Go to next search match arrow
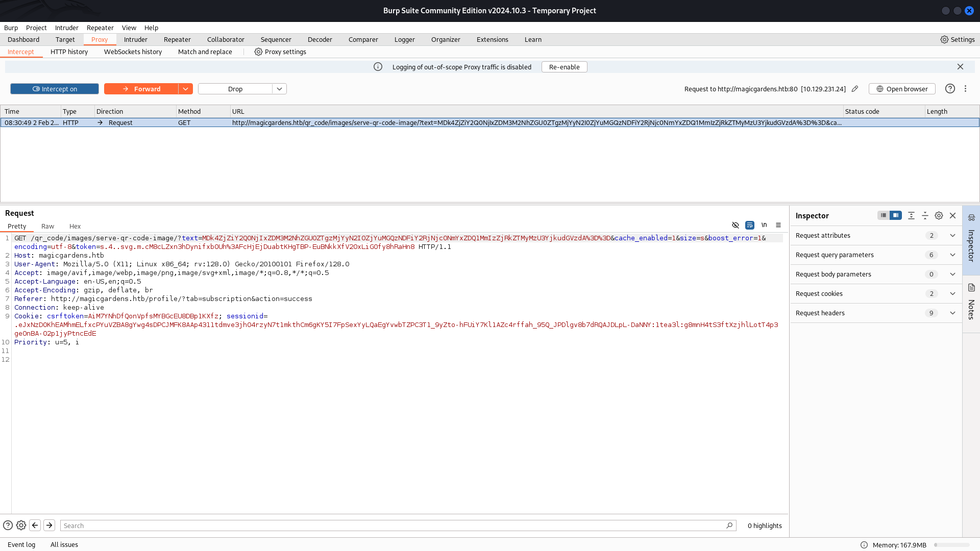Viewport: 980px width, 551px height. [49, 525]
